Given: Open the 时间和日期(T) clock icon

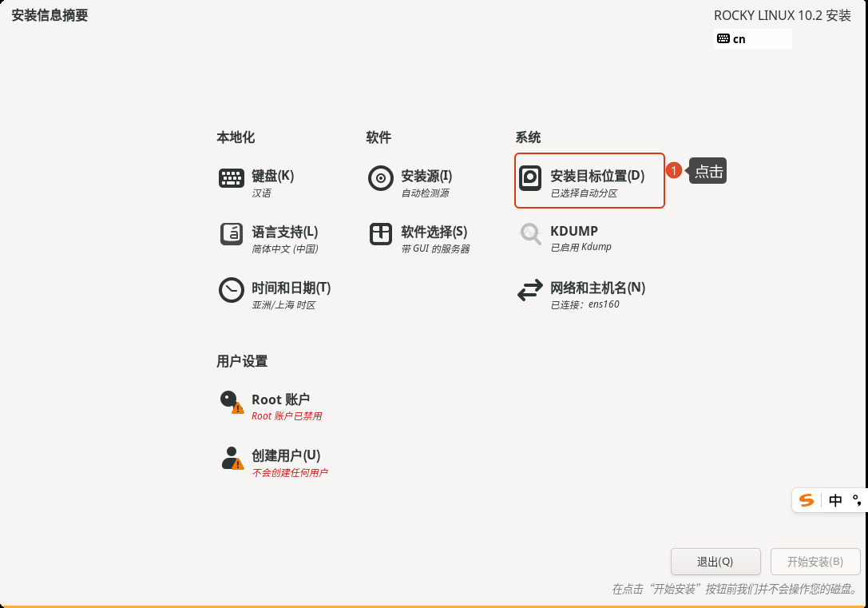Looking at the screenshot, I should point(232,290).
